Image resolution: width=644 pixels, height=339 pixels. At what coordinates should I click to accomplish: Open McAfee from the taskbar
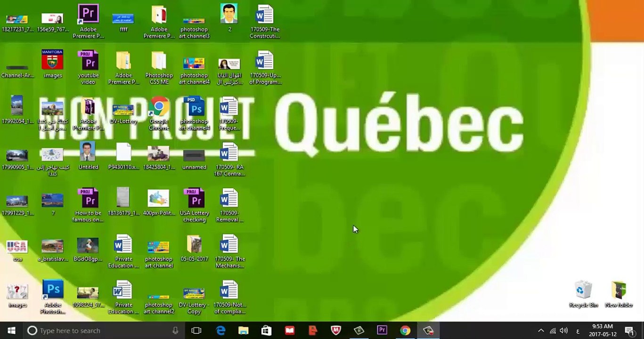coord(336,331)
